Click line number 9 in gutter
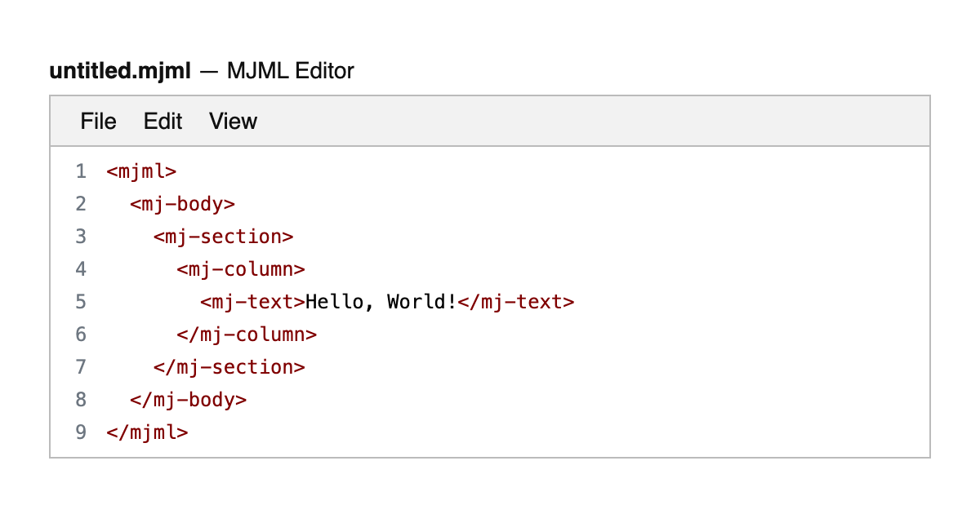The width and height of the screenshot is (980, 514). (80, 432)
